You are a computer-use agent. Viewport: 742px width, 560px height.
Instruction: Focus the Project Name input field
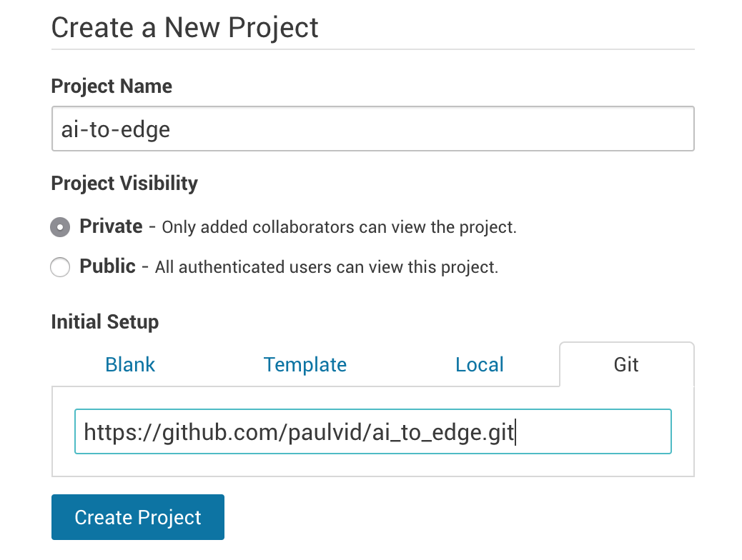[372, 129]
